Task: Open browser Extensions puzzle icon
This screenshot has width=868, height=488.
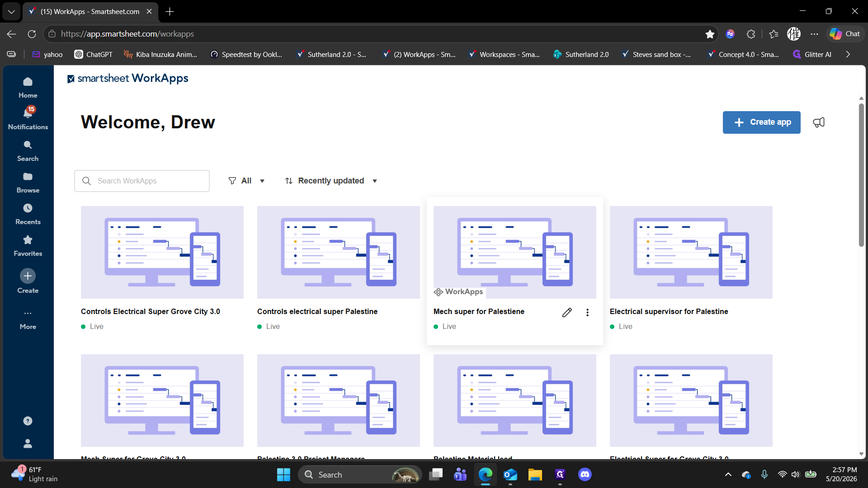Action: pyautogui.click(x=751, y=34)
